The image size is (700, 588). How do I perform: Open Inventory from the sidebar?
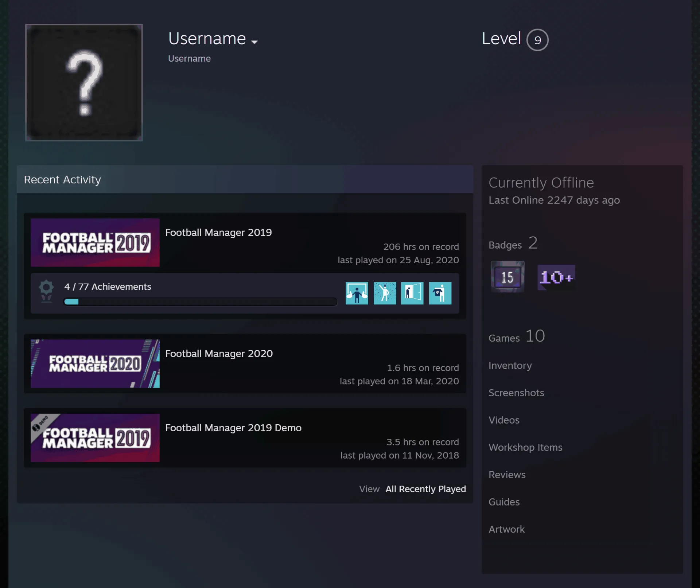510,365
